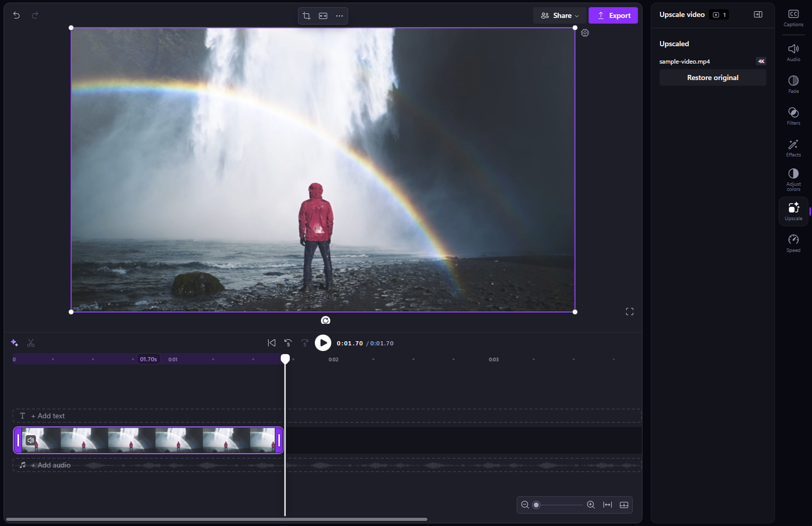Click the Fit/fill icon in floating toolbar

pos(323,16)
